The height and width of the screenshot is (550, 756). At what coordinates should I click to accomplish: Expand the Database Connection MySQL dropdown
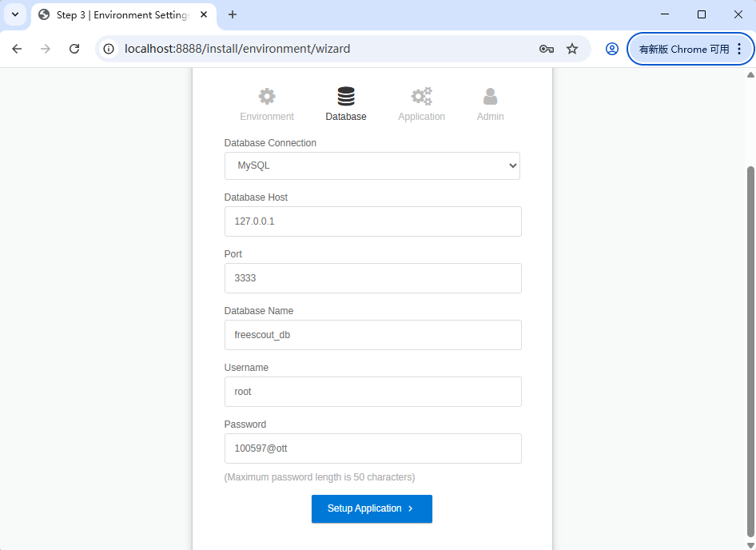372,166
